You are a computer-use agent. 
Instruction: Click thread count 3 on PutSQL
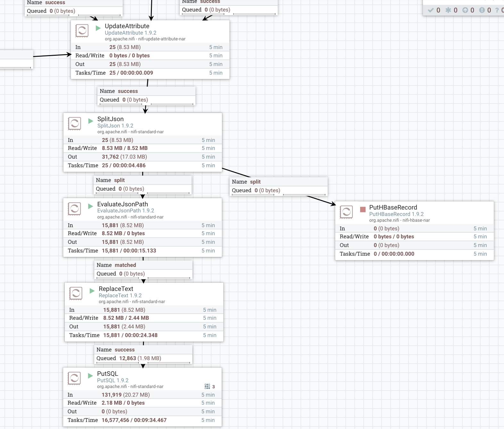(x=213, y=387)
